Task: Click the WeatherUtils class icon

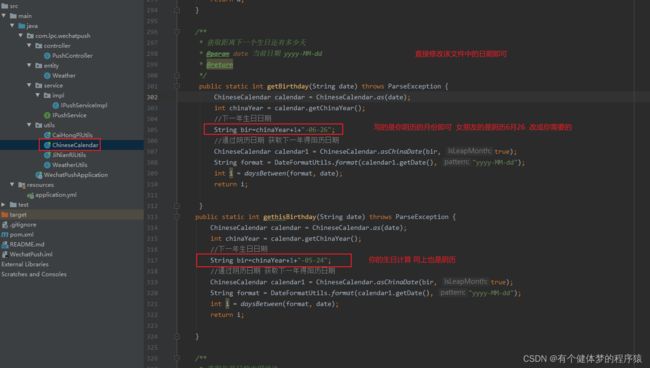Action: coord(47,165)
